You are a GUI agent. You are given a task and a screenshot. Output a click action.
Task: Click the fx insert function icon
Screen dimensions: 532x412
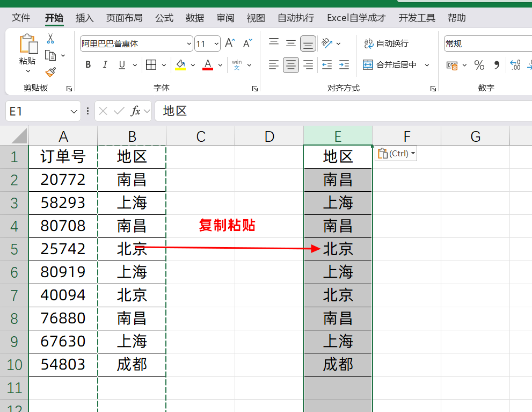click(135, 111)
